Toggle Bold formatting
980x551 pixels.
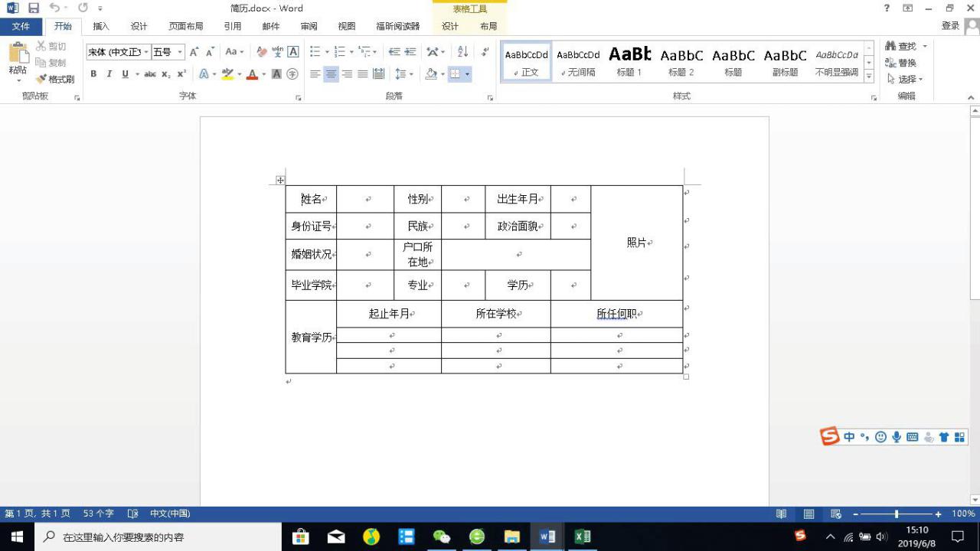(93, 74)
